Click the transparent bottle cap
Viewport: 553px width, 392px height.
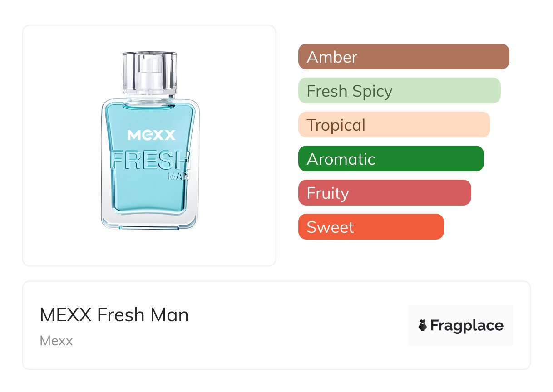[149, 73]
